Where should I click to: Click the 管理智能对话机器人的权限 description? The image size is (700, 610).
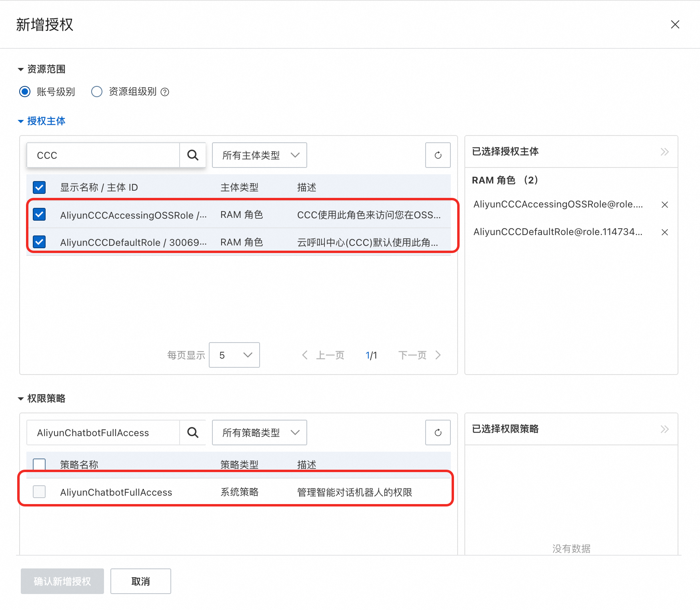(354, 492)
